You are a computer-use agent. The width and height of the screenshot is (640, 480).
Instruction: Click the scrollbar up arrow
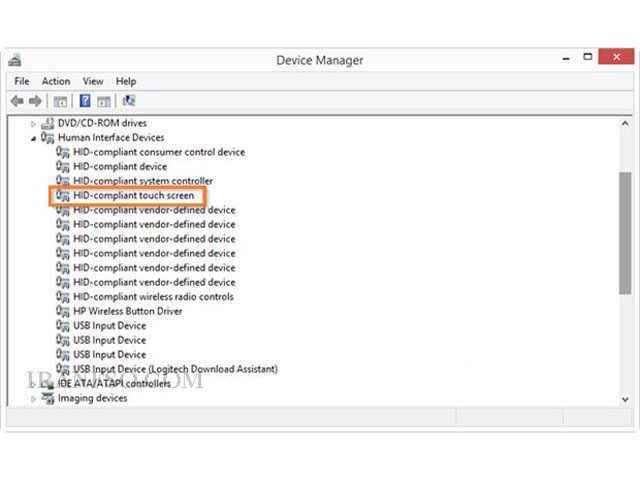[625, 123]
